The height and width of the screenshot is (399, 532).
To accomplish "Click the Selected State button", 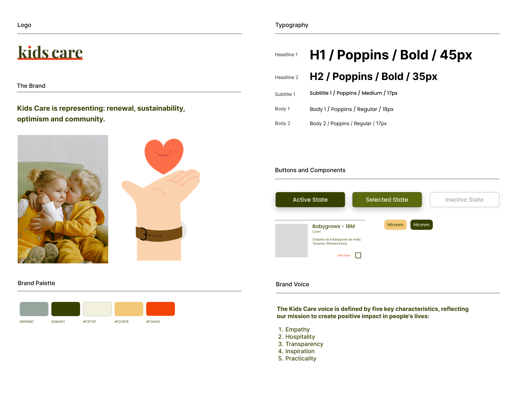I will tap(387, 200).
